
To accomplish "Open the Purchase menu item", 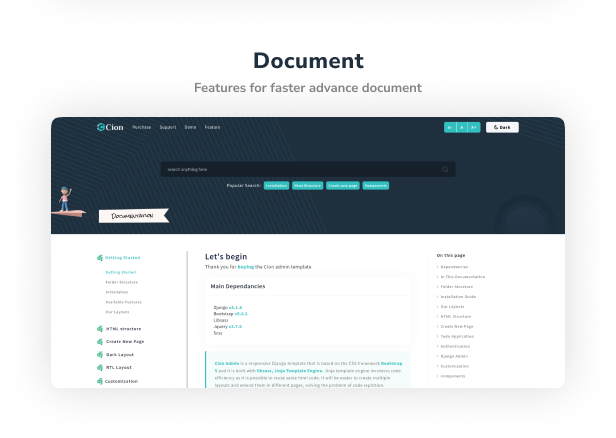I will pos(141,127).
